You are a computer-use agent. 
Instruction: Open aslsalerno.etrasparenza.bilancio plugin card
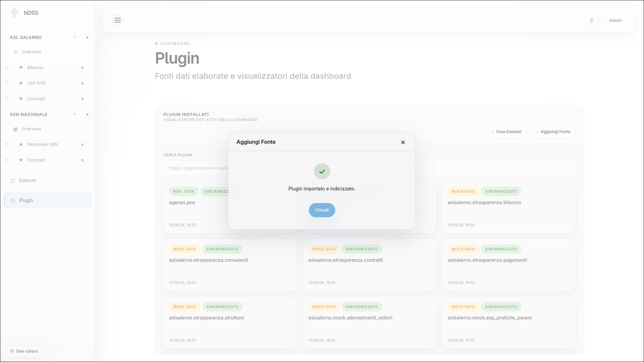click(x=509, y=207)
